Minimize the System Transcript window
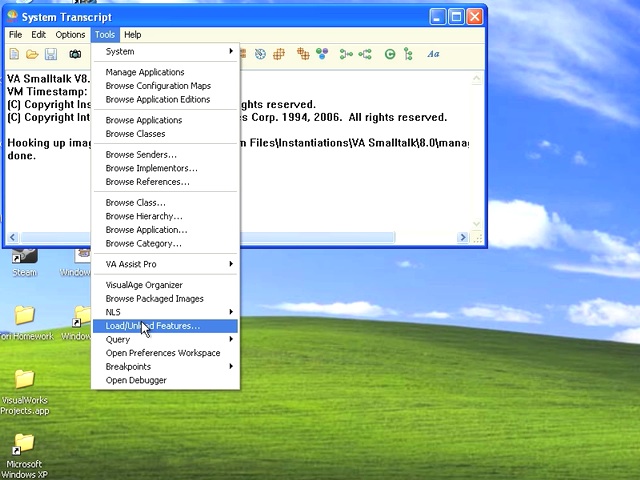The width and height of the screenshot is (640, 480). (x=437, y=17)
